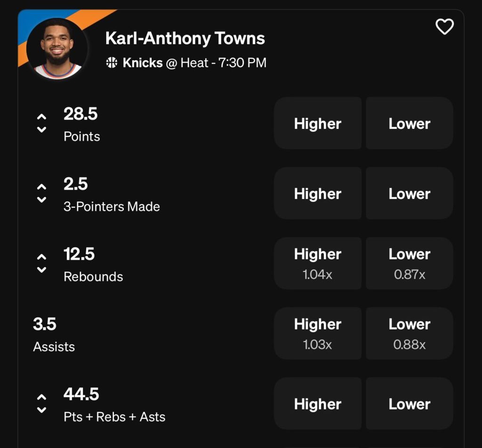Pick Lower 0.88x on Assists
The image size is (482, 448).
tap(409, 334)
